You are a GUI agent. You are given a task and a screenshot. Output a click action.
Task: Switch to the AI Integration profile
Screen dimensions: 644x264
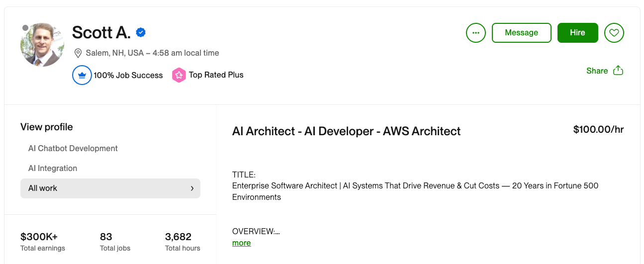(x=53, y=169)
